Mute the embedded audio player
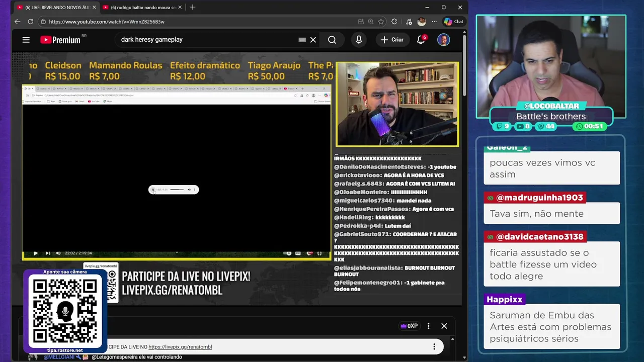 189,190
